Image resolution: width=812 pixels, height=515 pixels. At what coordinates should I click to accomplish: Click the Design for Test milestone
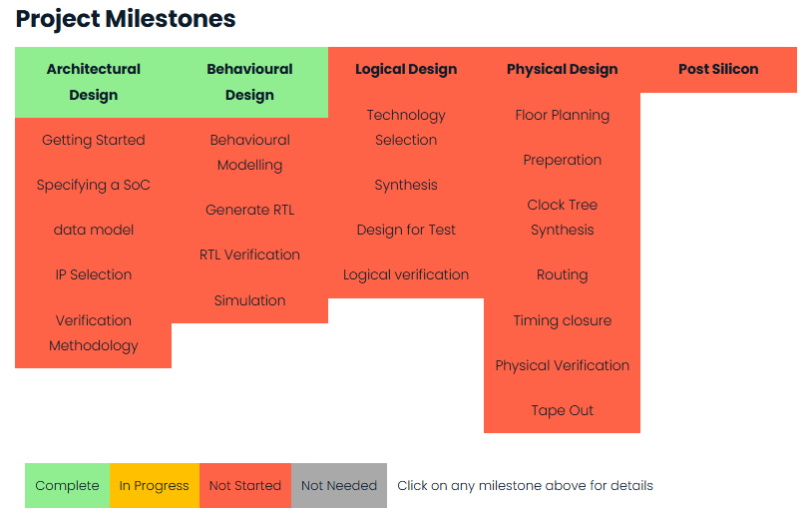(x=406, y=230)
